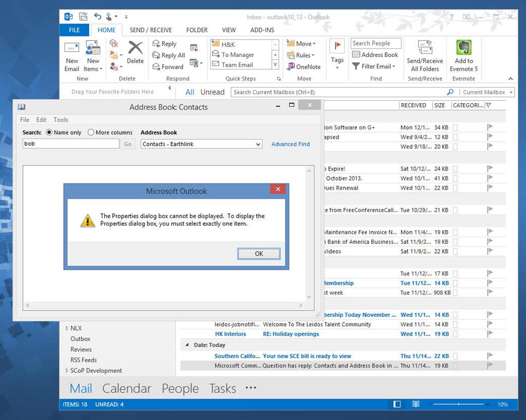The height and width of the screenshot is (420, 526).
Task: Click the Address Book search field containing bob
Action: pos(71,144)
